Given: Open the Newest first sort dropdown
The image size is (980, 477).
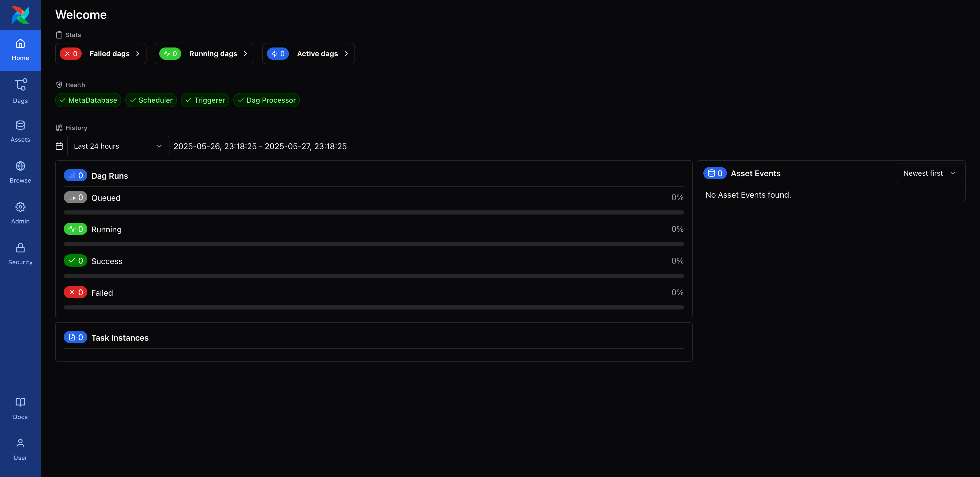Looking at the screenshot, I should pyautogui.click(x=929, y=173).
